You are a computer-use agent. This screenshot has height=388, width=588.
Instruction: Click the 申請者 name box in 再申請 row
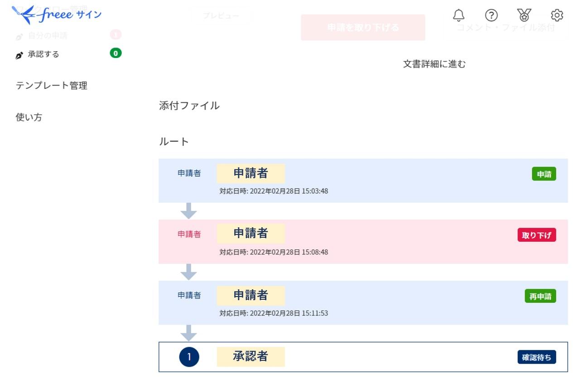click(251, 296)
